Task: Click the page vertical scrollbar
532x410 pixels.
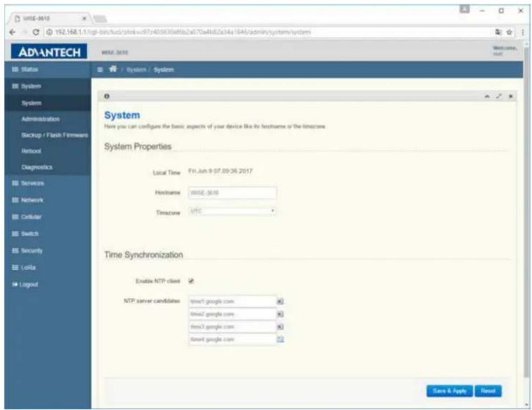Action: (x=527, y=212)
